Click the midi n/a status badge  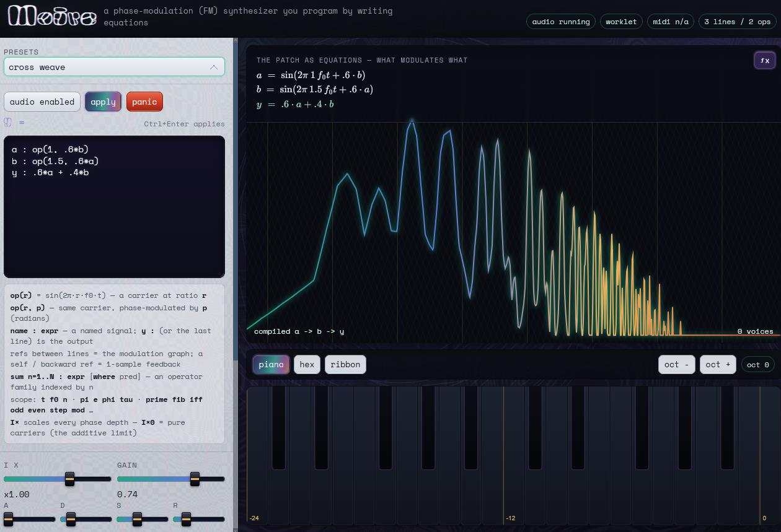coord(671,22)
